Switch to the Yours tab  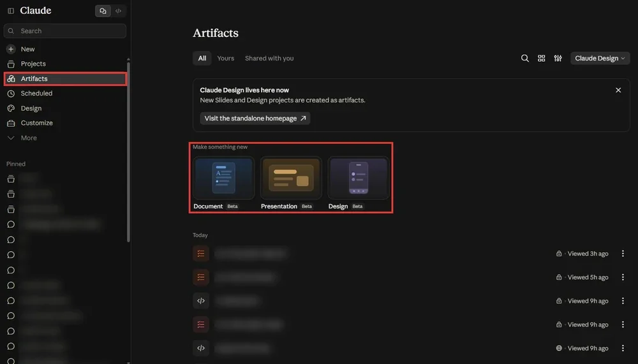pyautogui.click(x=225, y=58)
